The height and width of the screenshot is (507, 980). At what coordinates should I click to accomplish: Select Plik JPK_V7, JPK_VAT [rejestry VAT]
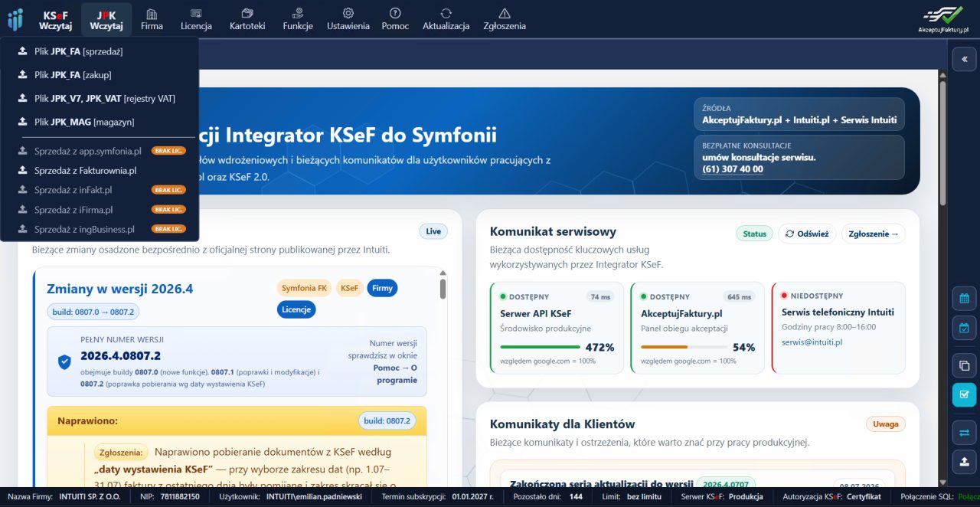click(100, 99)
